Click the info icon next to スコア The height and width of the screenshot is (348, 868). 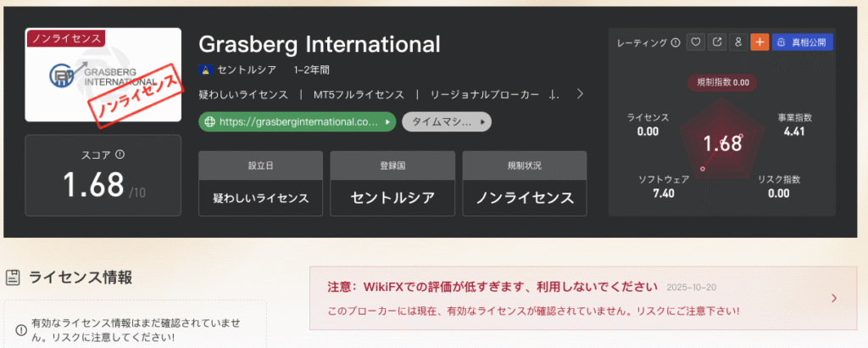click(120, 154)
